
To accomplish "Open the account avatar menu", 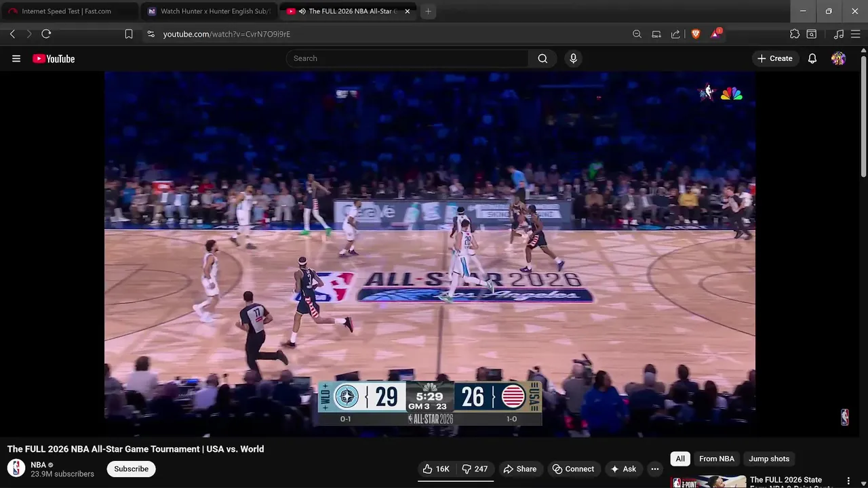I will pos(838,58).
